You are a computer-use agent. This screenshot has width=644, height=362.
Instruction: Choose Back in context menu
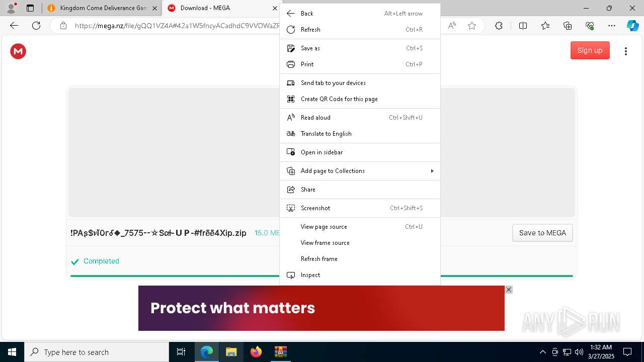point(360,14)
